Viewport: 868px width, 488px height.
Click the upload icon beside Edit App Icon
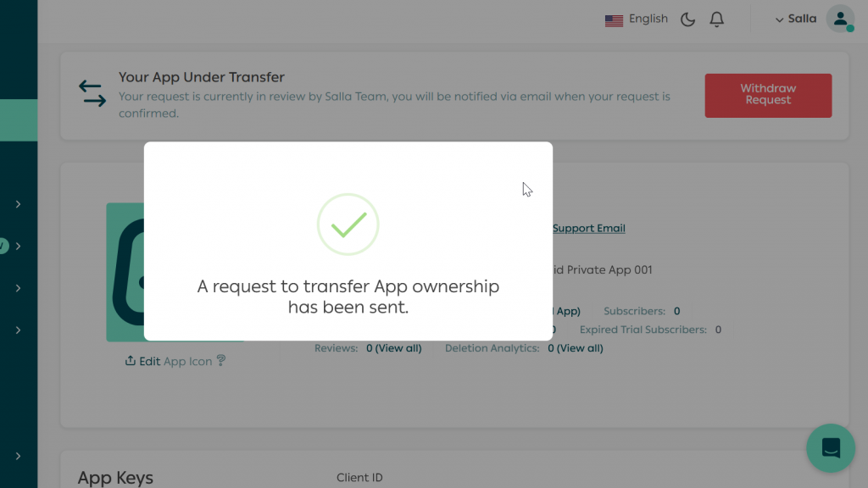click(131, 361)
